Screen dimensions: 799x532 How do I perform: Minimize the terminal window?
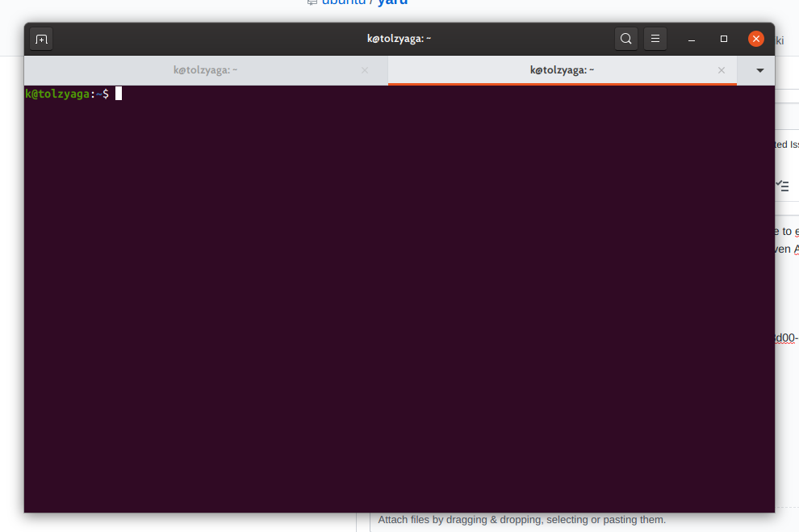(x=692, y=40)
